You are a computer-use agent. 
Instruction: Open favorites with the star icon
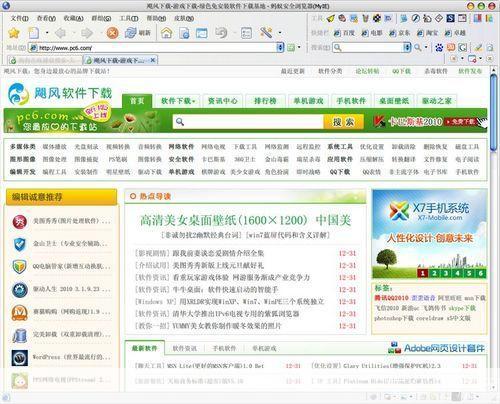(x=14, y=33)
